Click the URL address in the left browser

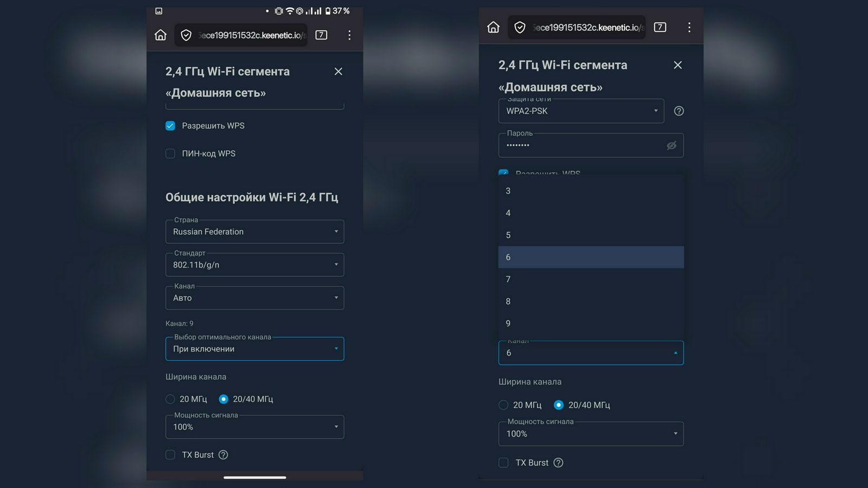251,35
